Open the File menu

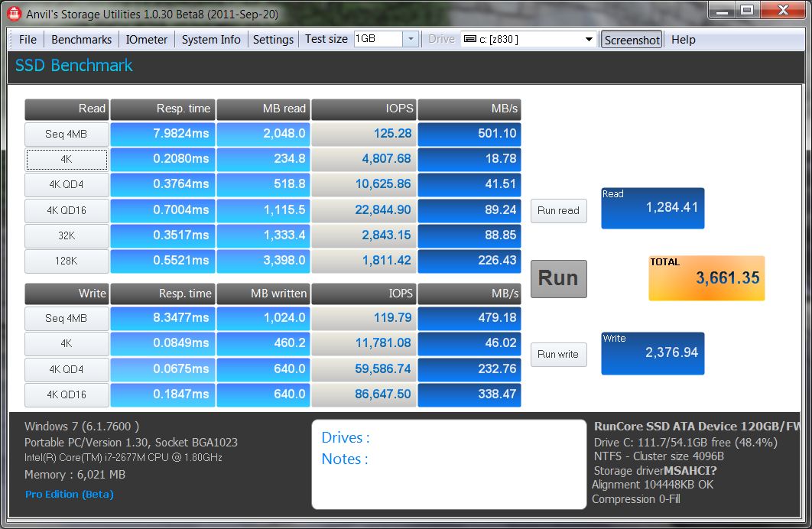click(x=28, y=40)
